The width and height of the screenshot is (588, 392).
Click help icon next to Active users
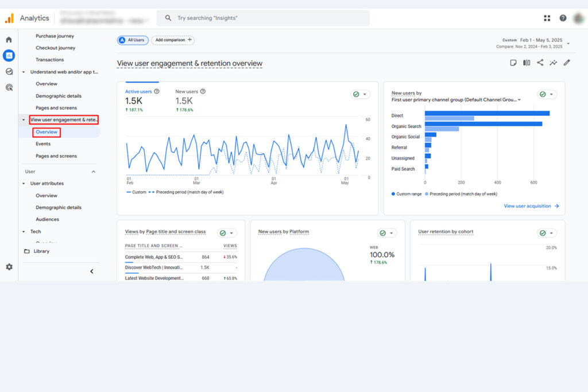tap(157, 91)
